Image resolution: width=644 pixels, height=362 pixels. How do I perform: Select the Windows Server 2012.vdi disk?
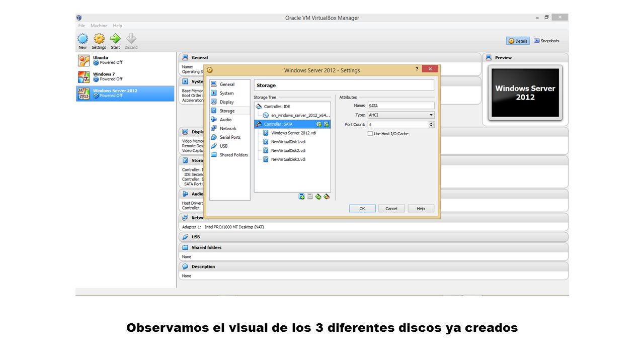(293, 133)
